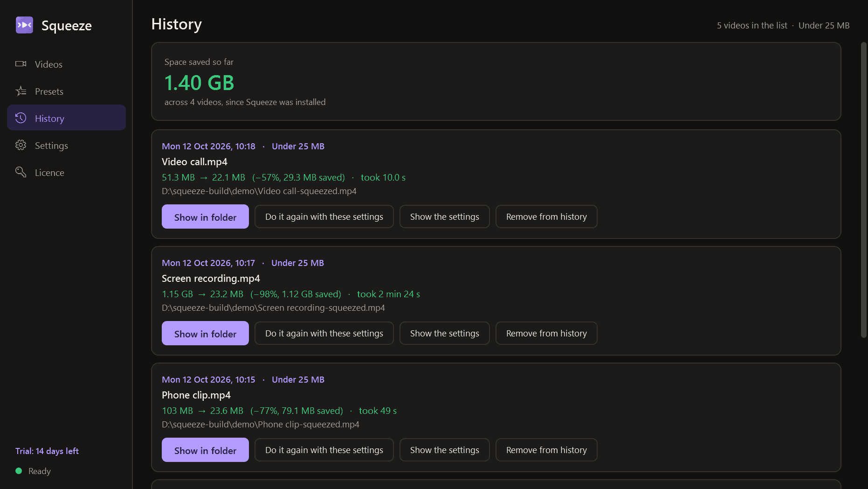Show Phone clip.mp4 in folder
This screenshot has width=868, height=489.
tap(205, 450)
